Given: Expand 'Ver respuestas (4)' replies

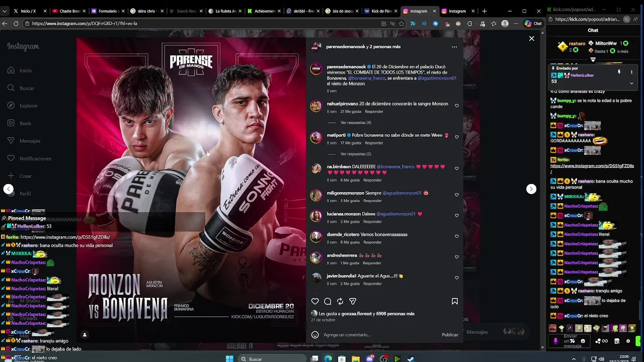Looking at the screenshot, I should pos(356,123).
